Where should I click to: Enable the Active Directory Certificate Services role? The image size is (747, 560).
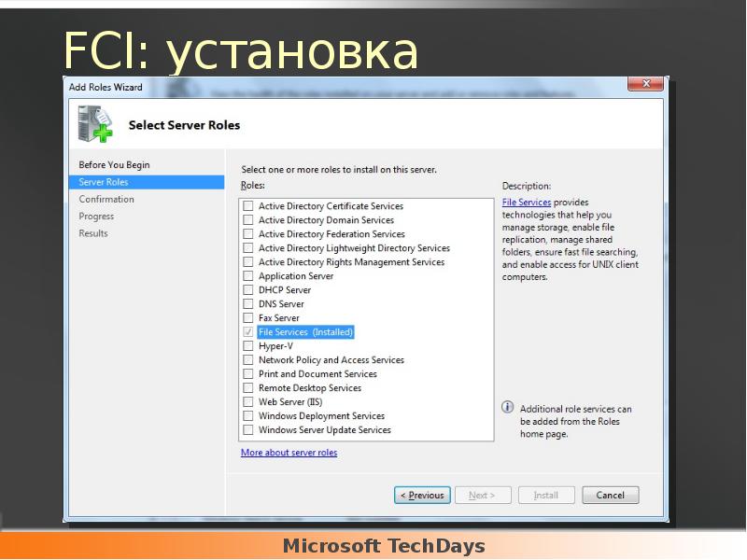pyautogui.click(x=248, y=206)
